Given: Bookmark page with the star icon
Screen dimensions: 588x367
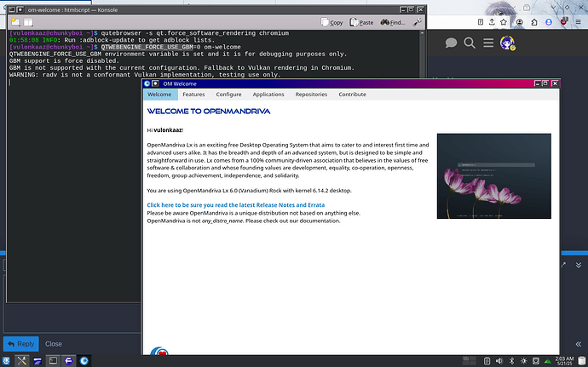Looking at the screenshot, I should click(x=504, y=22).
